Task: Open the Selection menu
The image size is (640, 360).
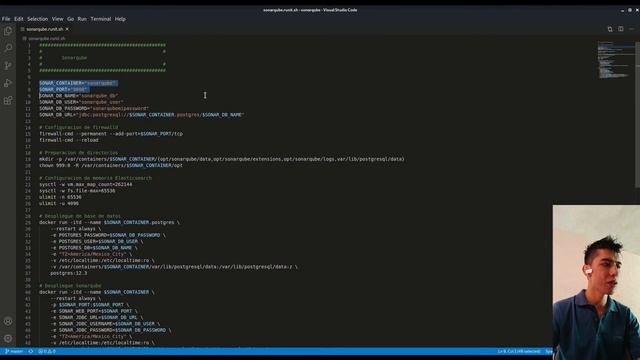Action: [38, 19]
